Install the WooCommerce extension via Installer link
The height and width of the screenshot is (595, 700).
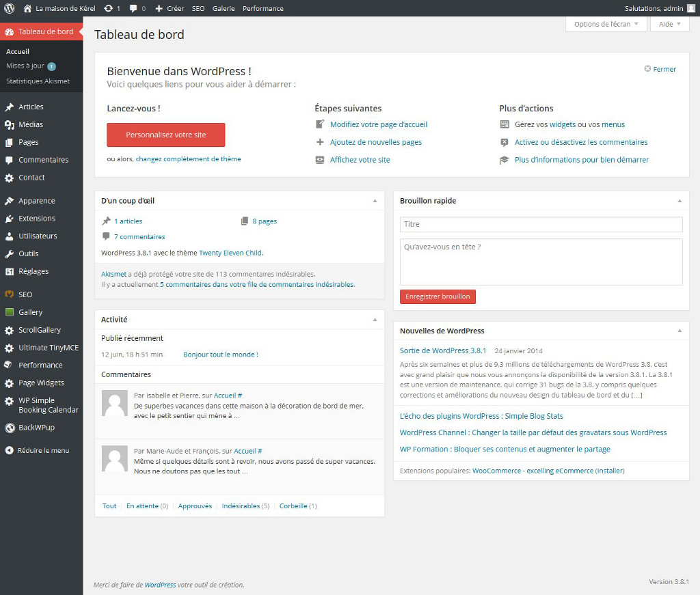pyautogui.click(x=610, y=471)
